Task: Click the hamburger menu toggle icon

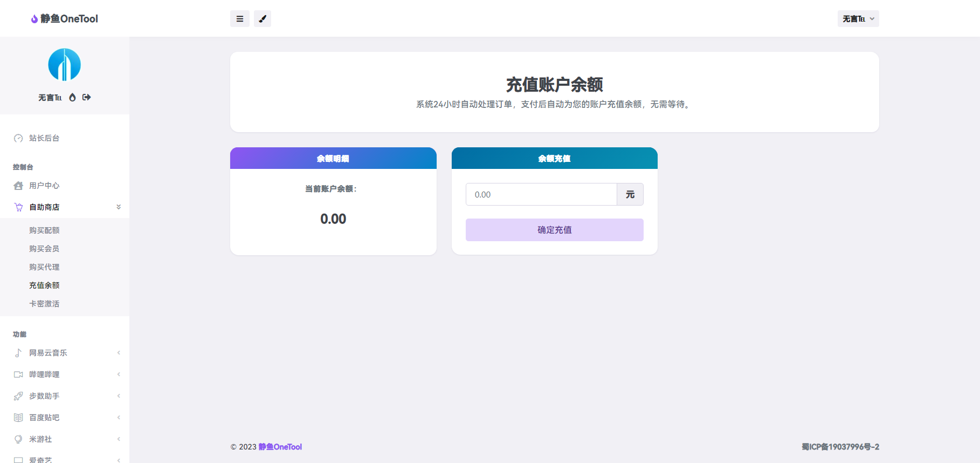Action: point(240,19)
